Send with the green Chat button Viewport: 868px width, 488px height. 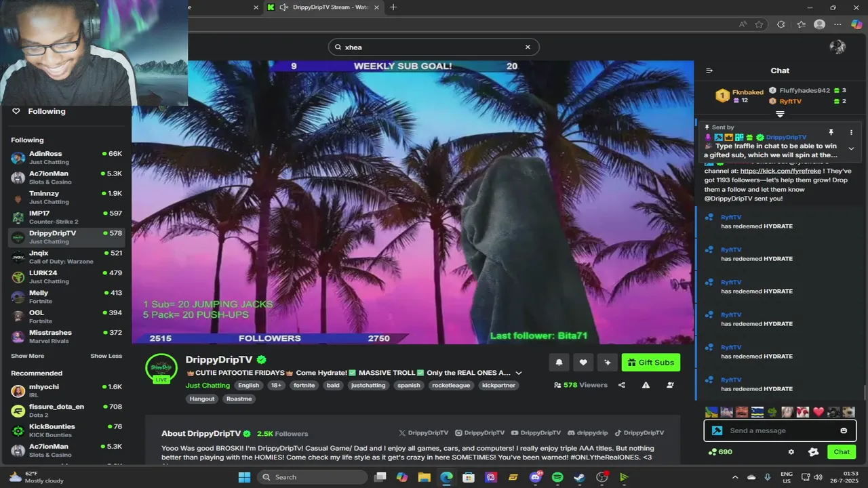[842, 451]
